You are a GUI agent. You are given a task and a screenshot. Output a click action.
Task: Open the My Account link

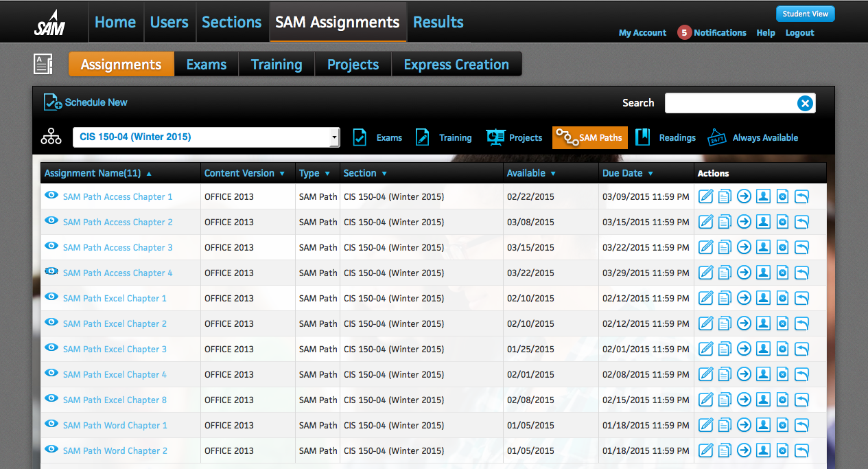pyautogui.click(x=642, y=33)
